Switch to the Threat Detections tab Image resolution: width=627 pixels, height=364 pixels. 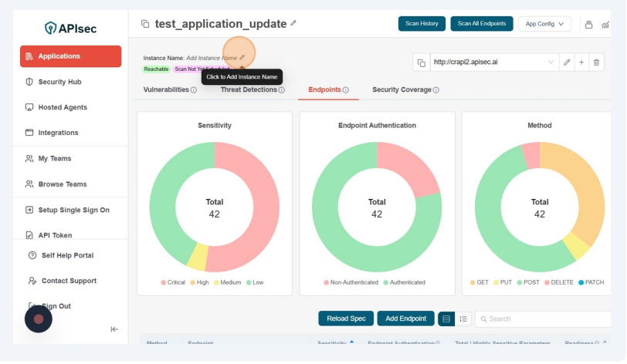(x=249, y=90)
